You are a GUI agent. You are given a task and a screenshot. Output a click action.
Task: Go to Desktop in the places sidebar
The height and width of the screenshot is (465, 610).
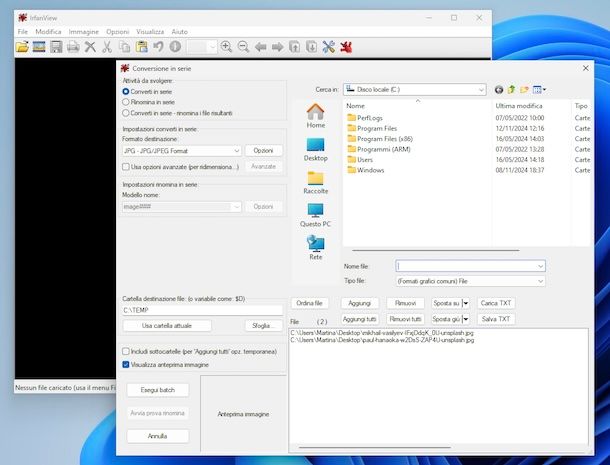[x=316, y=149]
